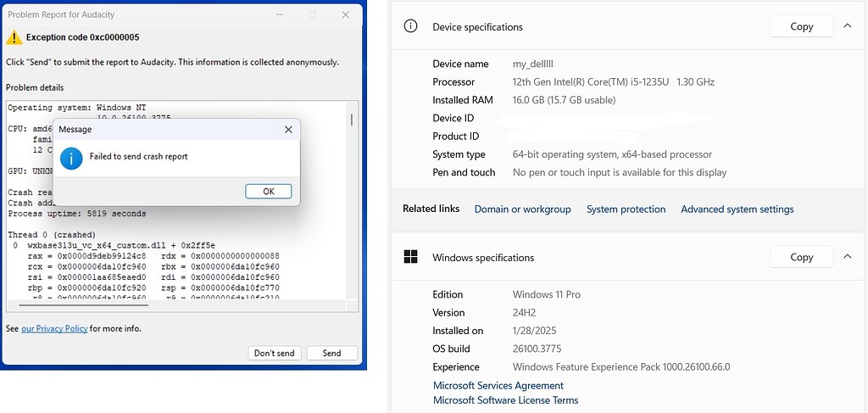Send the crash report to Audacity
This screenshot has width=868, height=413.
pos(331,353)
